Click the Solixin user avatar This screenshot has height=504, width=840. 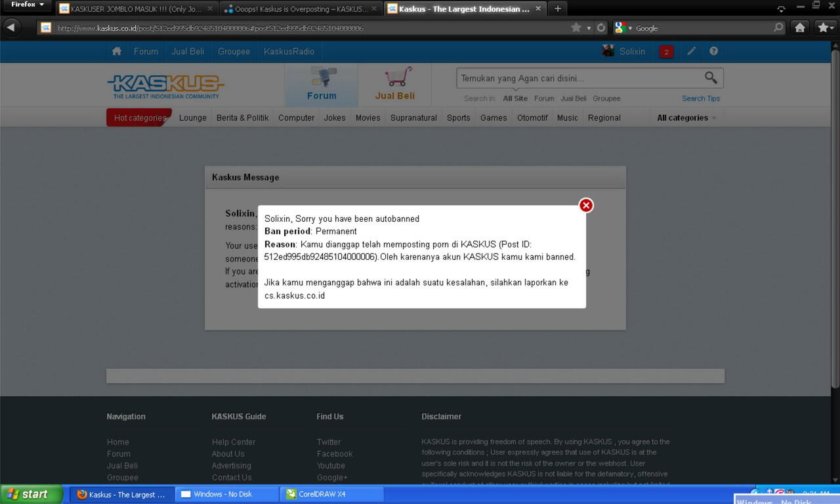(608, 51)
